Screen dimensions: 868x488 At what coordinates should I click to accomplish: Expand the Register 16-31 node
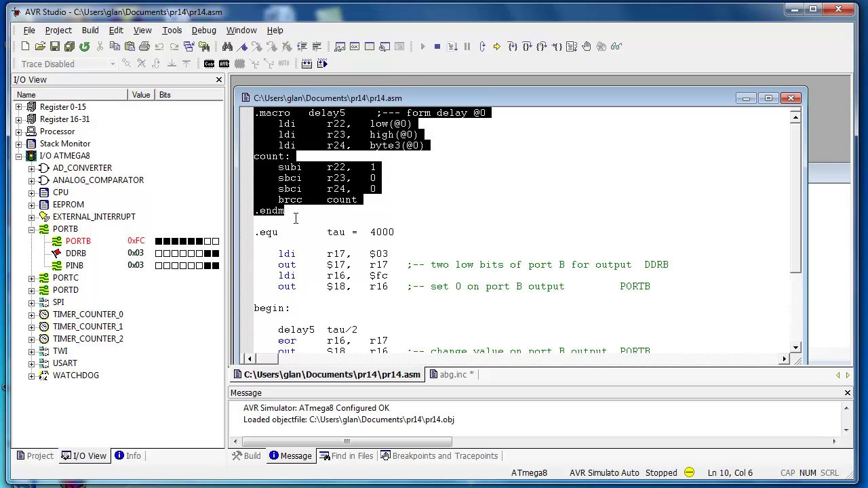coord(18,119)
